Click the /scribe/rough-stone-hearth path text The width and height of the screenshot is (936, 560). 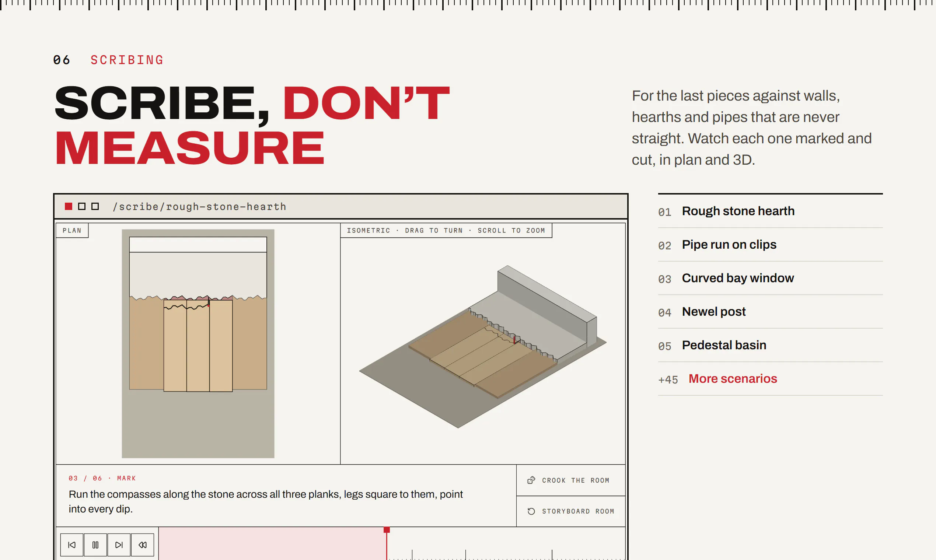click(x=199, y=207)
